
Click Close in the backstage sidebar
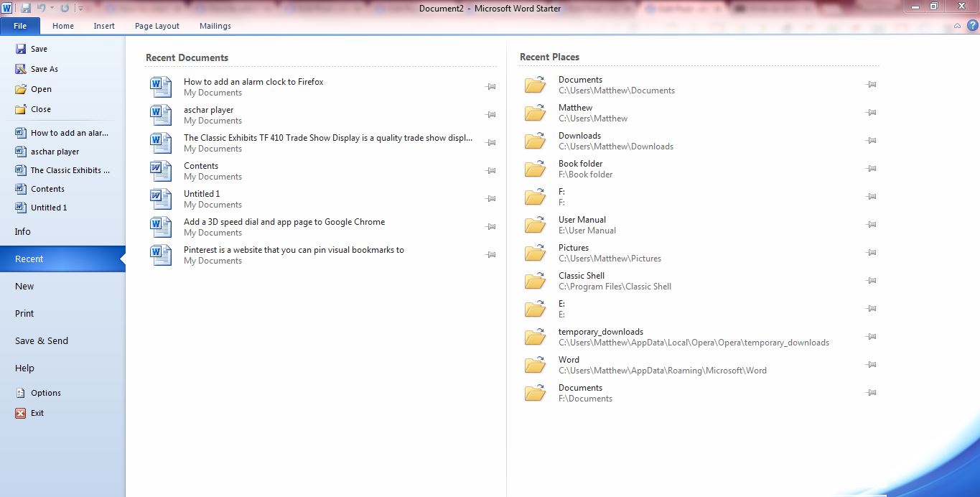[x=33, y=109]
